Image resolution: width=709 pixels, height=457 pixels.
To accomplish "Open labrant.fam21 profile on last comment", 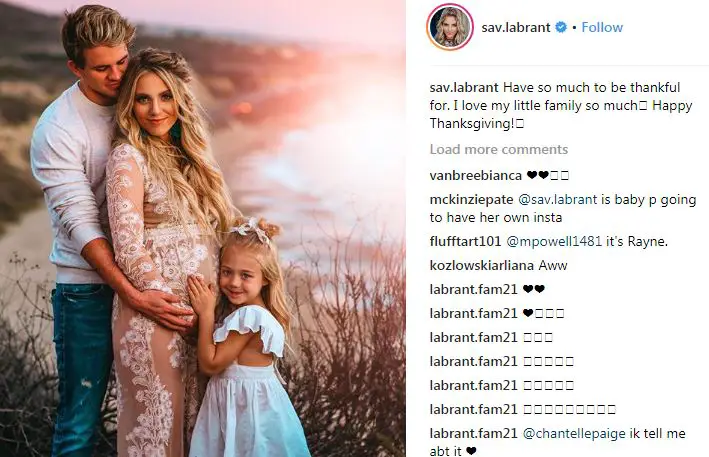I will click(473, 433).
